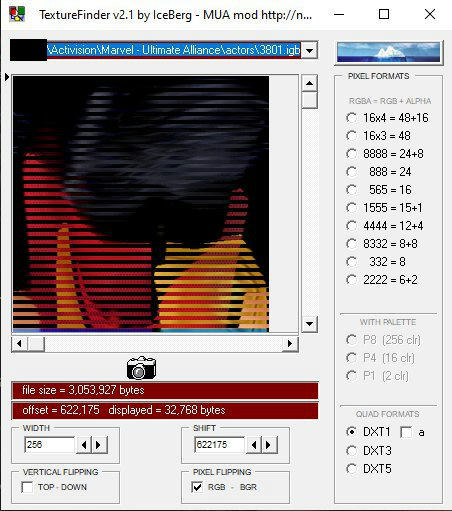Increase shift offset with right arrow
This screenshot has width=452, height=511.
[x=269, y=445]
